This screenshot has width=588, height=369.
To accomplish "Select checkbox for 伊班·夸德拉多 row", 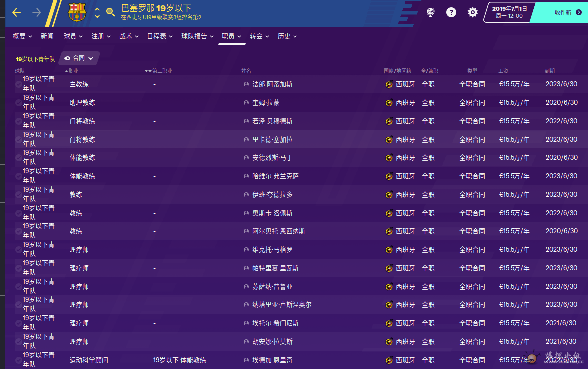I will pyautogui.click(x=18, y=195).
